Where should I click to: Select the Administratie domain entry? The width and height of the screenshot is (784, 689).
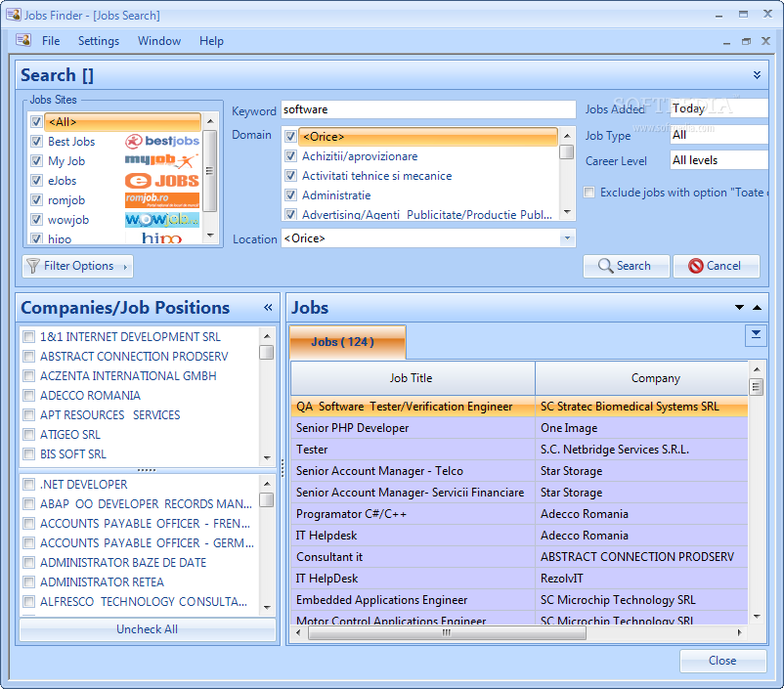(x=336, y=195)
